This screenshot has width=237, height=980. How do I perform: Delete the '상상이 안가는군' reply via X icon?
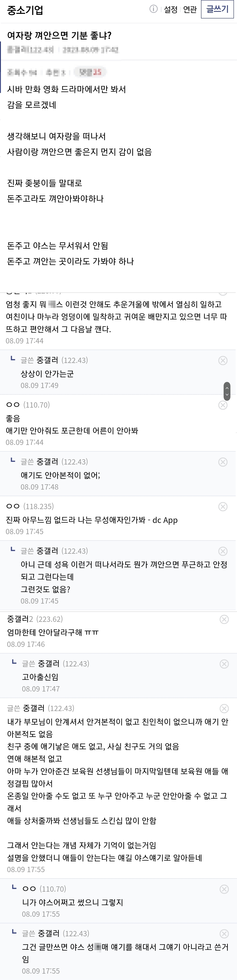point(223,360)
